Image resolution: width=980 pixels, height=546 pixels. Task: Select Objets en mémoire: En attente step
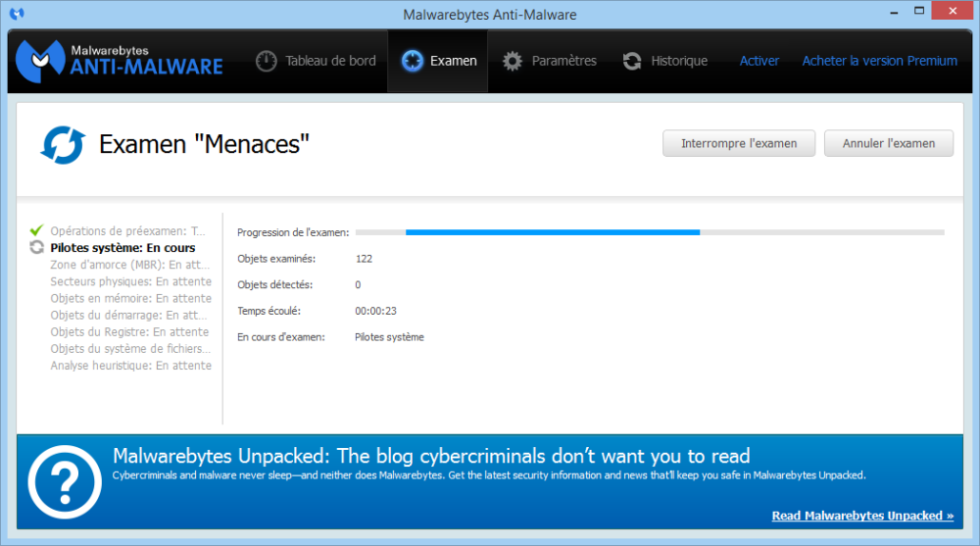(130, 298)
